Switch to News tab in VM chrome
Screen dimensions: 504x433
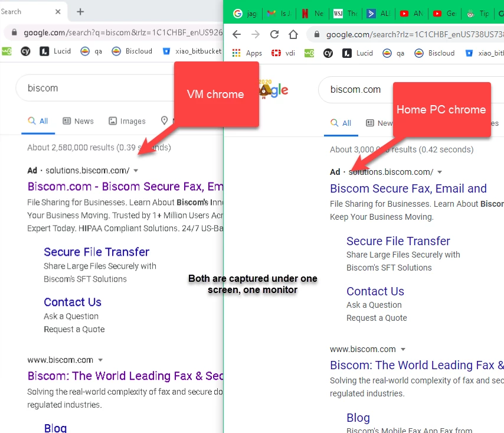78,121
